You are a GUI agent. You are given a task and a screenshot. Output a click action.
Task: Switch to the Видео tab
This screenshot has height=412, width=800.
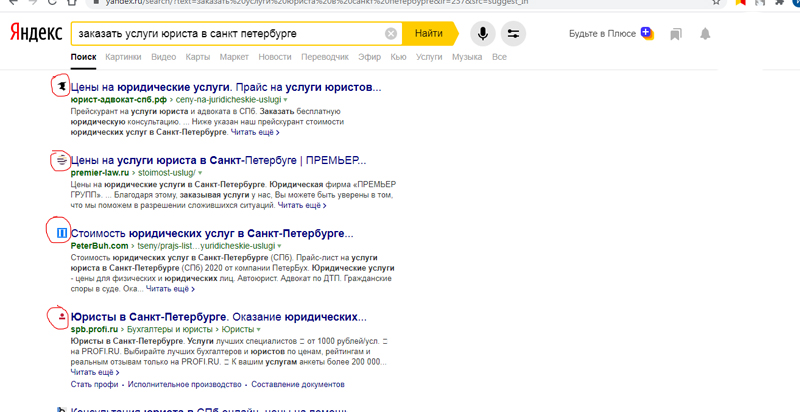[163, 57]
